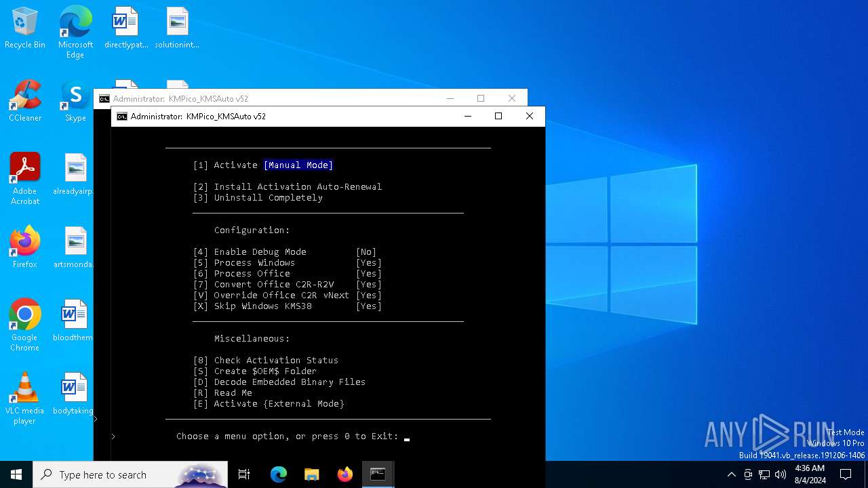Image resolution: width=868 pixels, height=488 pixels.
Task: Close the background KMSAuto window
Action: (512, 98)
